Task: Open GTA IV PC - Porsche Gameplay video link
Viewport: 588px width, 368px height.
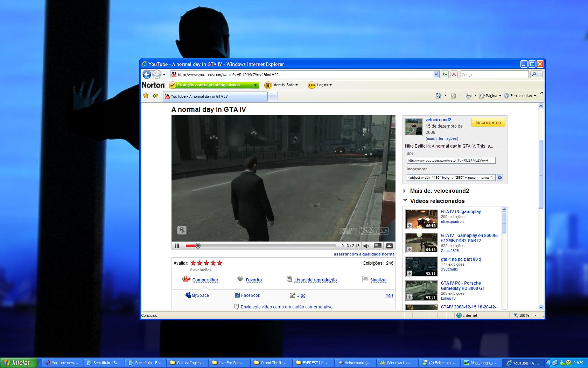Action: [463, 286]
